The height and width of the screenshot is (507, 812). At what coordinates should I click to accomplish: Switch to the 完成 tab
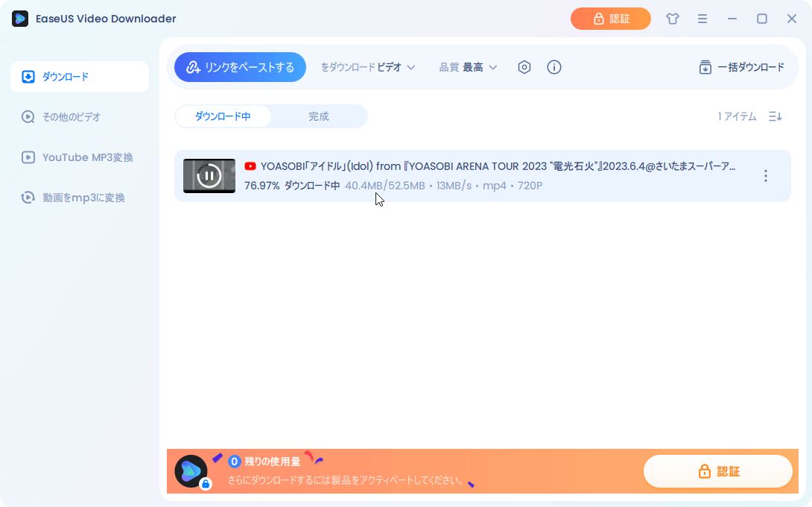[x=319, y=116]
